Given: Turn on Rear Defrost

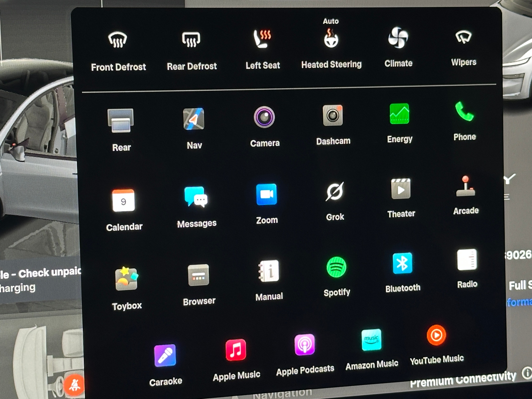Looking at the screenshot, I should click(191, 40).
